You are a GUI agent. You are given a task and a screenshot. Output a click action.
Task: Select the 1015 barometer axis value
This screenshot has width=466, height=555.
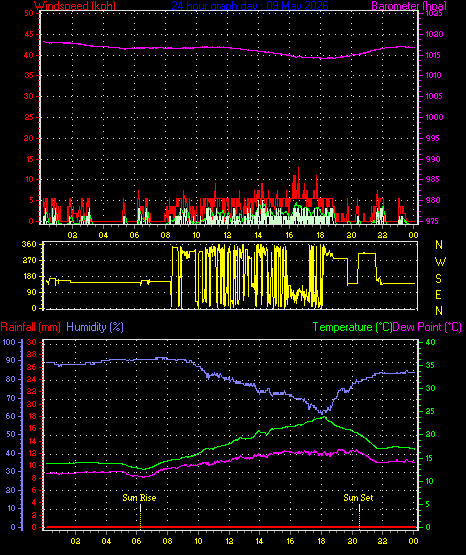point(434,55)
